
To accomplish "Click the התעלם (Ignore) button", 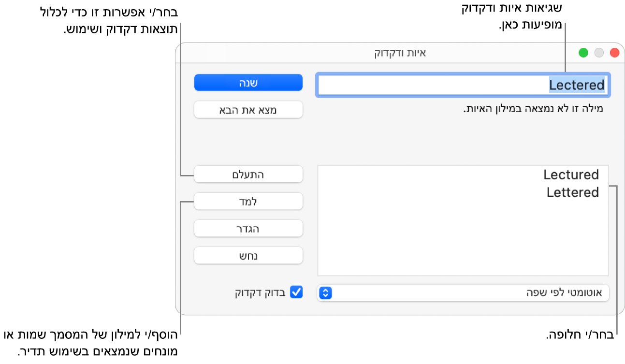I will 248,175.
